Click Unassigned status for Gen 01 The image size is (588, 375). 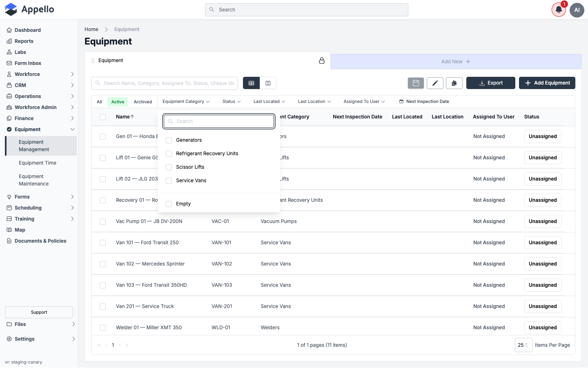pos(543,136)
